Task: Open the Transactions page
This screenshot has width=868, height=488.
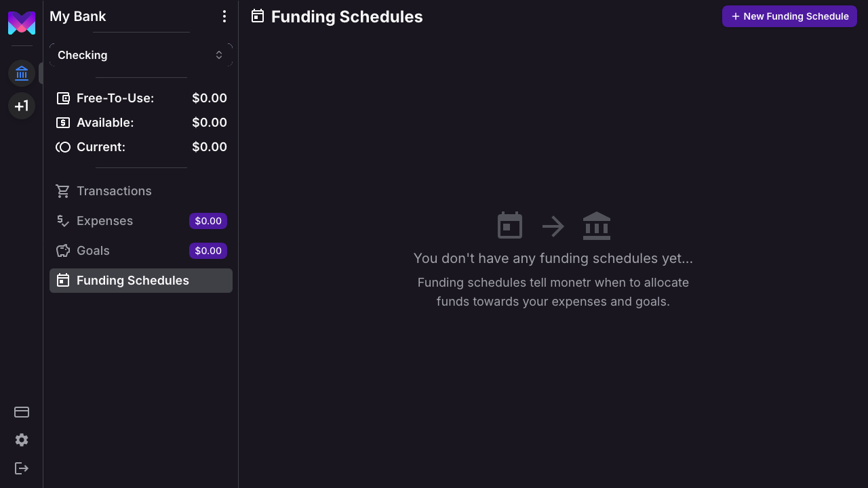Action: (114, 191)
